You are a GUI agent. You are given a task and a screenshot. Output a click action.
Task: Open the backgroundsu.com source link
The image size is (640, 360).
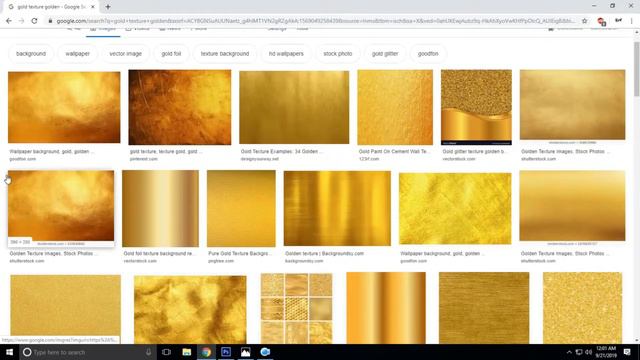pyautogui.click(x=304, y=261)
